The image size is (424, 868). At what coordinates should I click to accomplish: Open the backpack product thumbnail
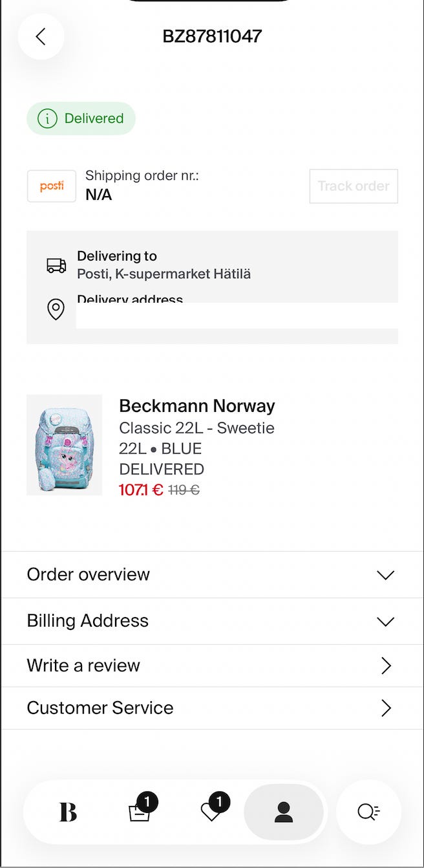[x=64, y=445]
